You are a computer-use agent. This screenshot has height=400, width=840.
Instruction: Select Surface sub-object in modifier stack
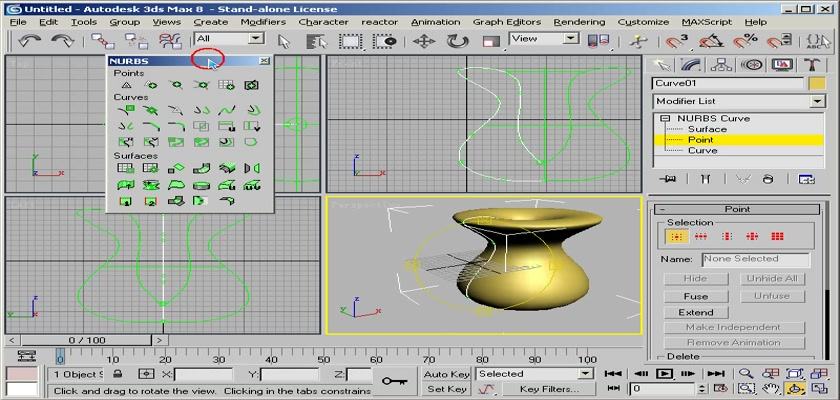[x=707, y=129]
